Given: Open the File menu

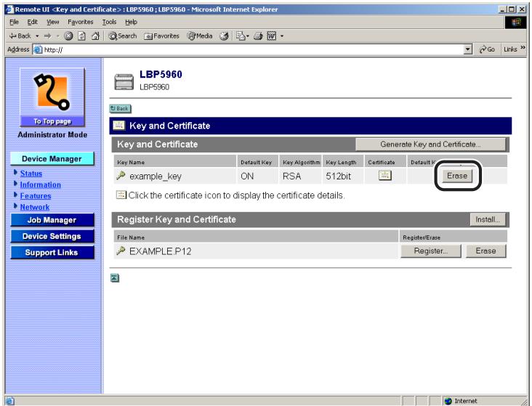Looking at the screenshot, I should pyautogui.click(x=14, y=22).
